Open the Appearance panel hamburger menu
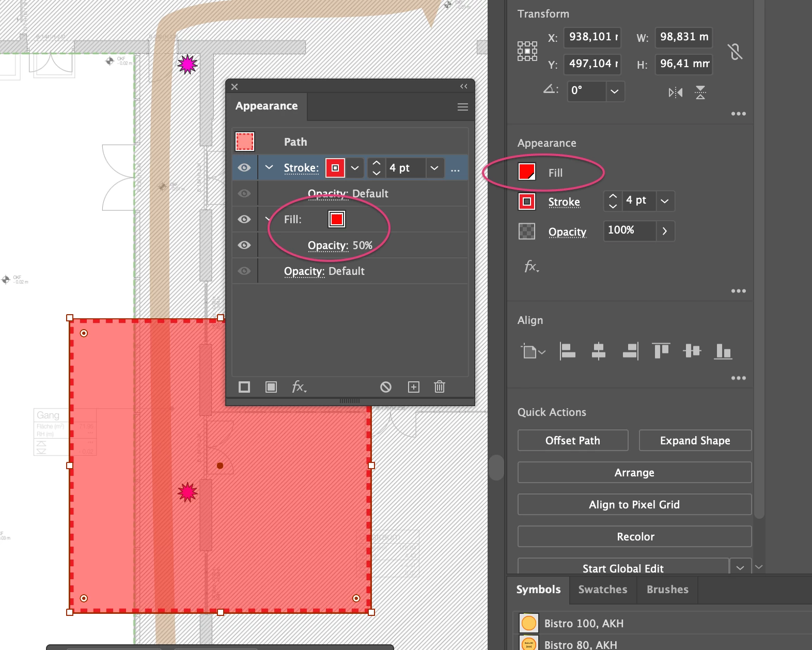Screen dimensions: 812x650 (x=463, y=107)
